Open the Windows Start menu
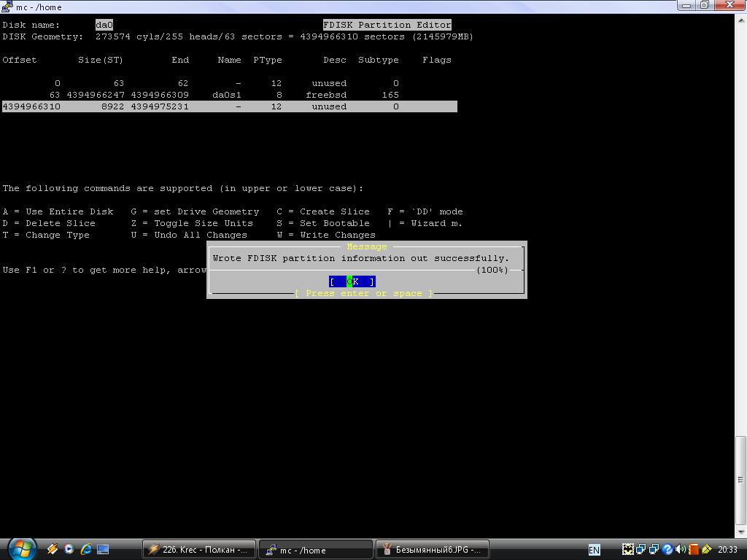This screenshot has height=560, width=747. 21,548
